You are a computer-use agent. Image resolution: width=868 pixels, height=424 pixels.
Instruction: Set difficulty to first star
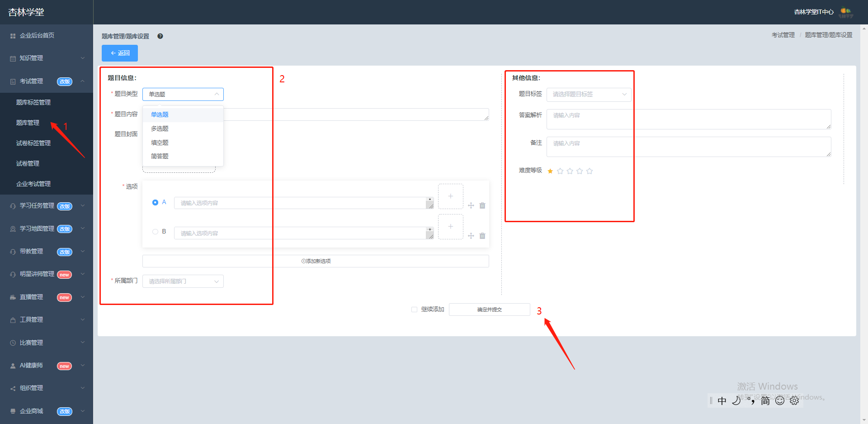coord(550,171)
